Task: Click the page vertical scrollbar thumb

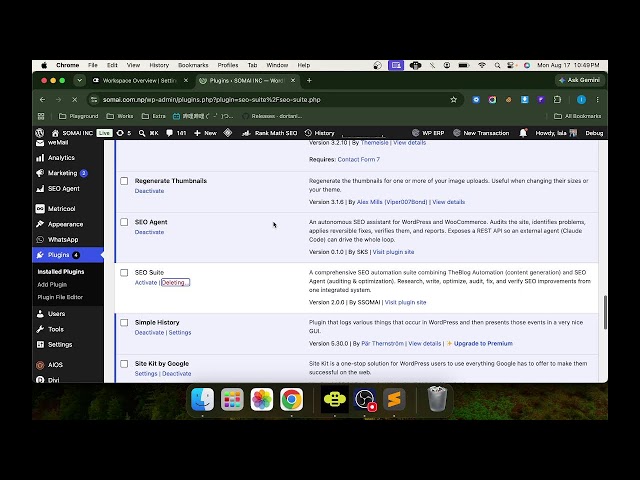Action: pyautogui.click(x=605, y=312)
